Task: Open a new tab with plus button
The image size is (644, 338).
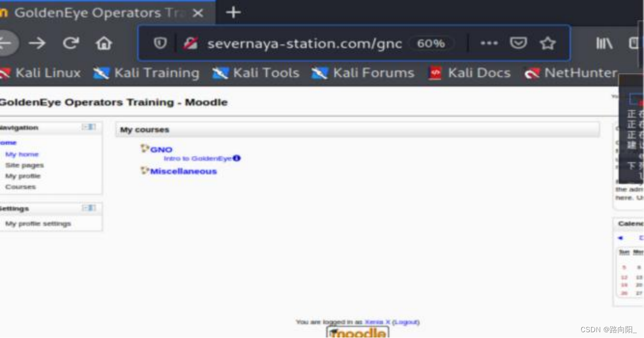Action: tap(233, 12)
